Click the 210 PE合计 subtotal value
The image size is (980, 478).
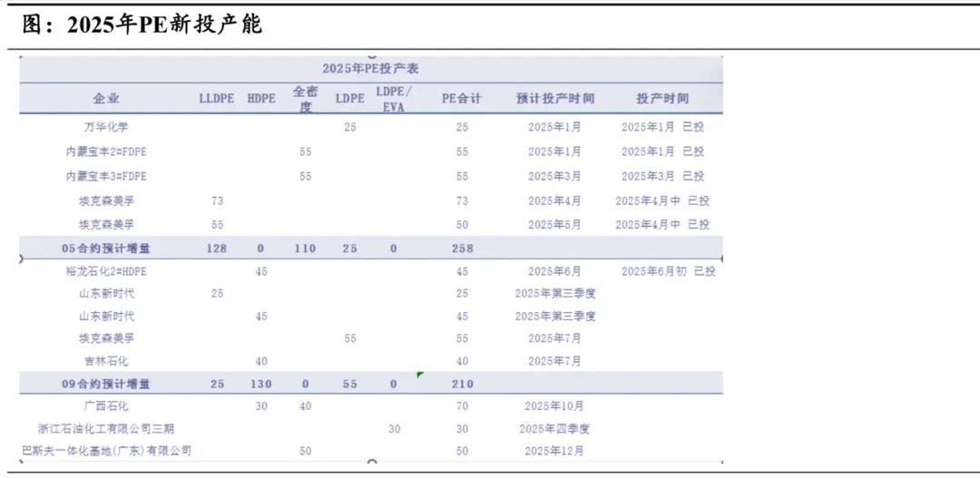point(462,385)
